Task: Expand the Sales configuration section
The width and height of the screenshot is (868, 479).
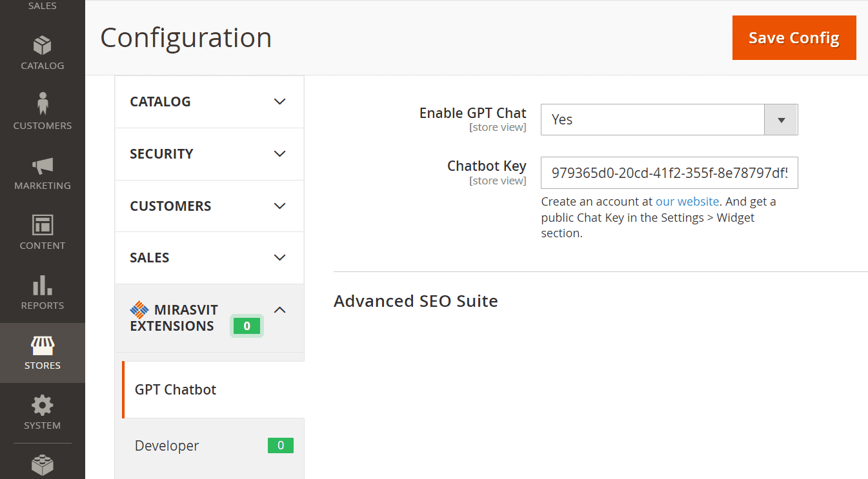Action: [x=209, y=258]
